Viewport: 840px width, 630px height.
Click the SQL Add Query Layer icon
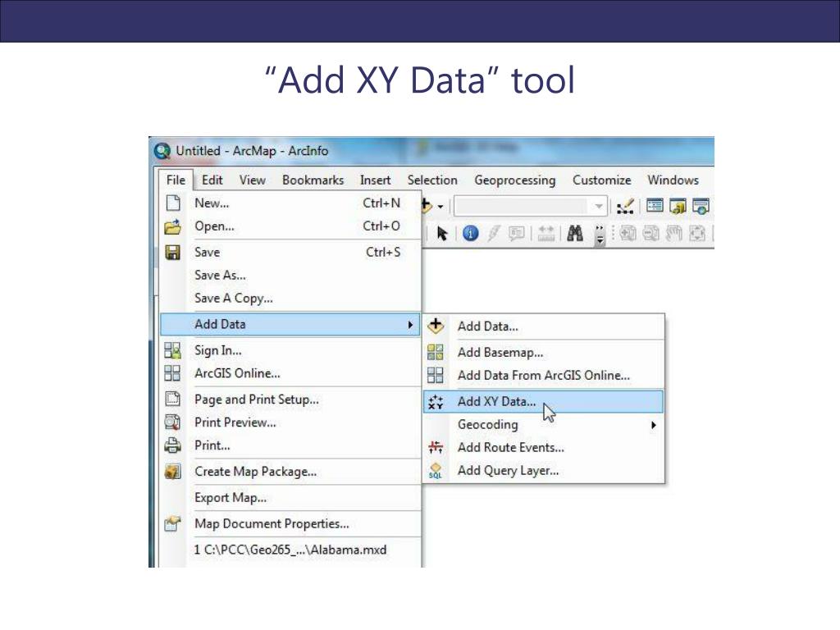point(436,471)
